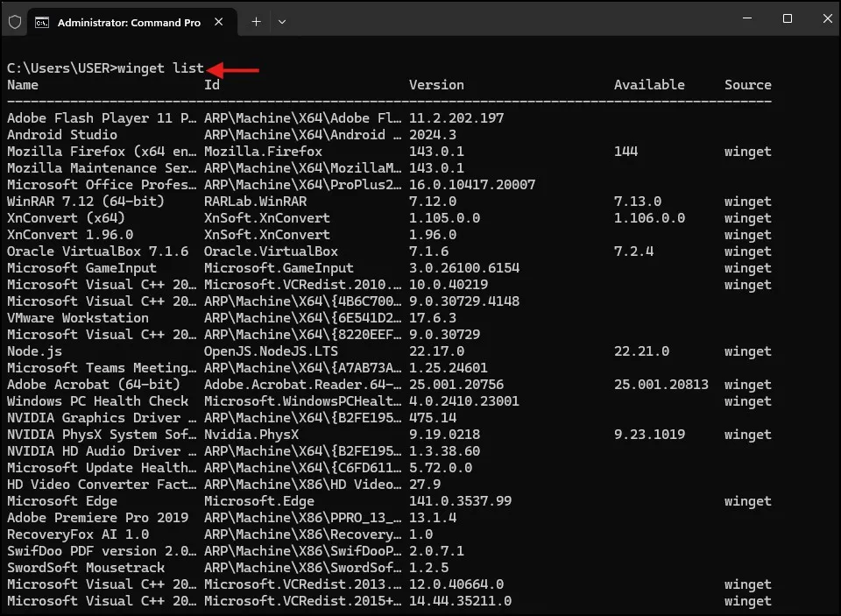Click the 'SwifDoo PDF version 2.0…' entry
This screenshot has width=841, height=616.
(102, 550)
